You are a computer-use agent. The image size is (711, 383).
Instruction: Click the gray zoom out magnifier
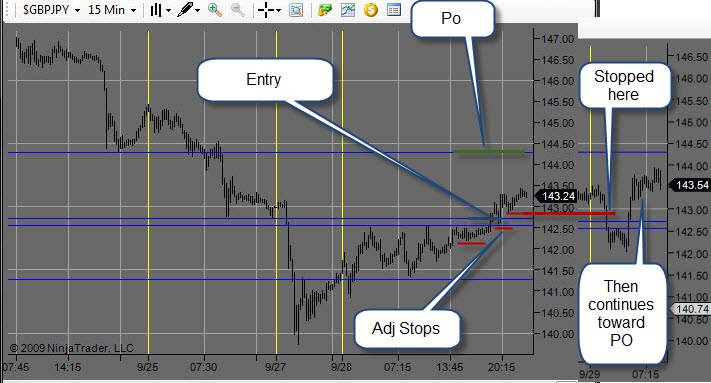click(238, 10)
